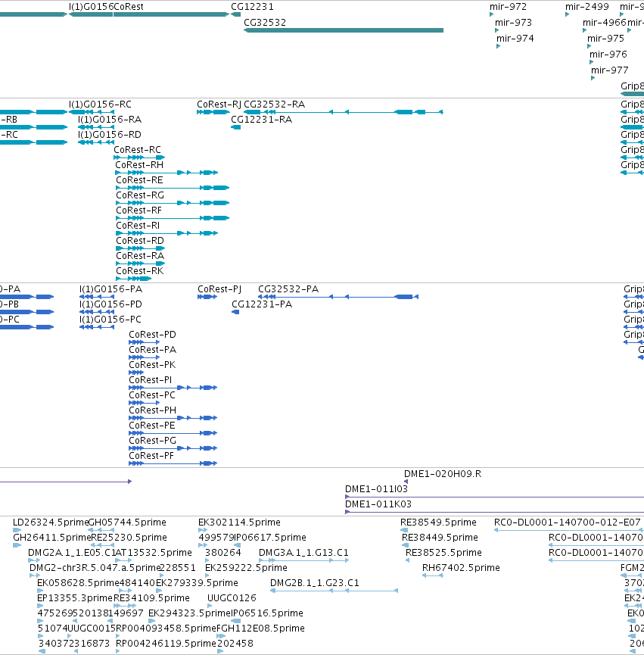Click the RC0-DL0001-140700-012-E07 label
This screenshot has width=644, height=655.
568,522
